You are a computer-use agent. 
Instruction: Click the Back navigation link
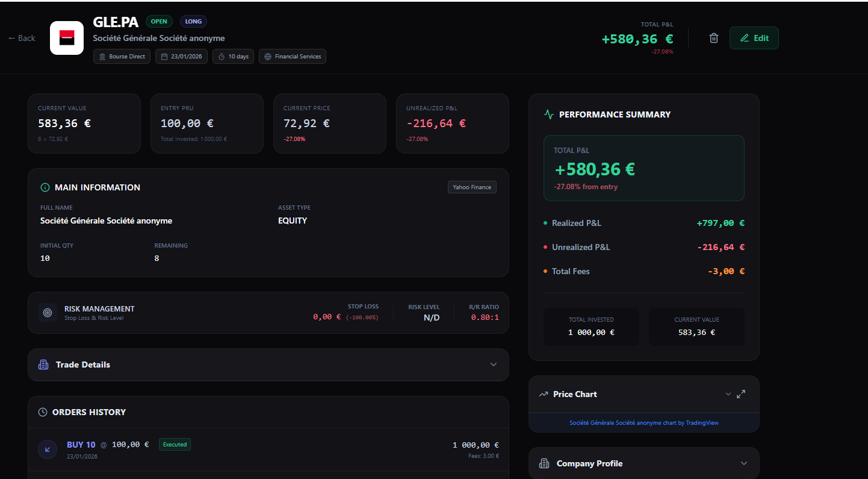tap(21, 37)
